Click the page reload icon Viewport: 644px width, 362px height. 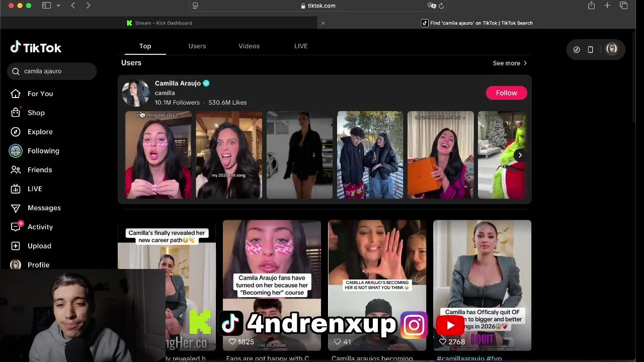tap(441, 6)
